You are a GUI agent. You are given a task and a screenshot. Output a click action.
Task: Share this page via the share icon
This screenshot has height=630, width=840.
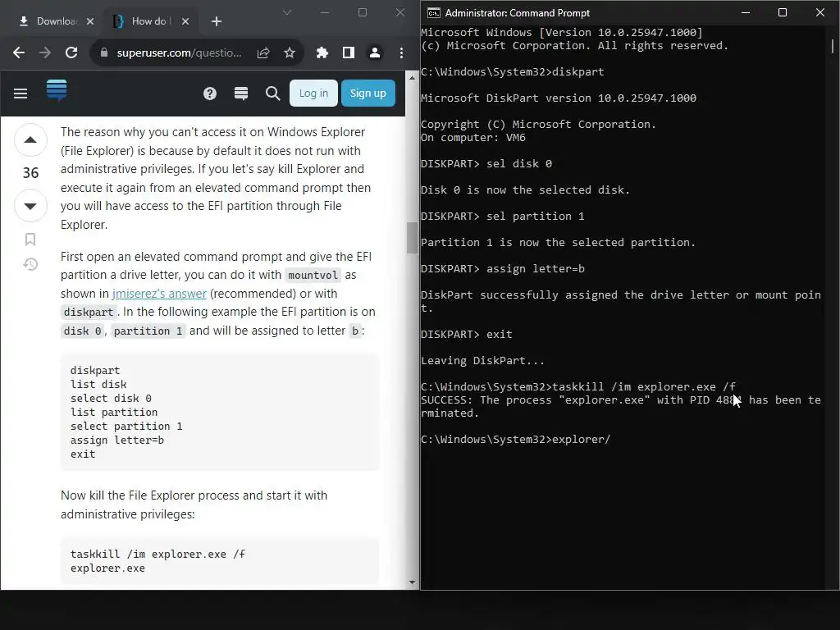pos(263,52)
